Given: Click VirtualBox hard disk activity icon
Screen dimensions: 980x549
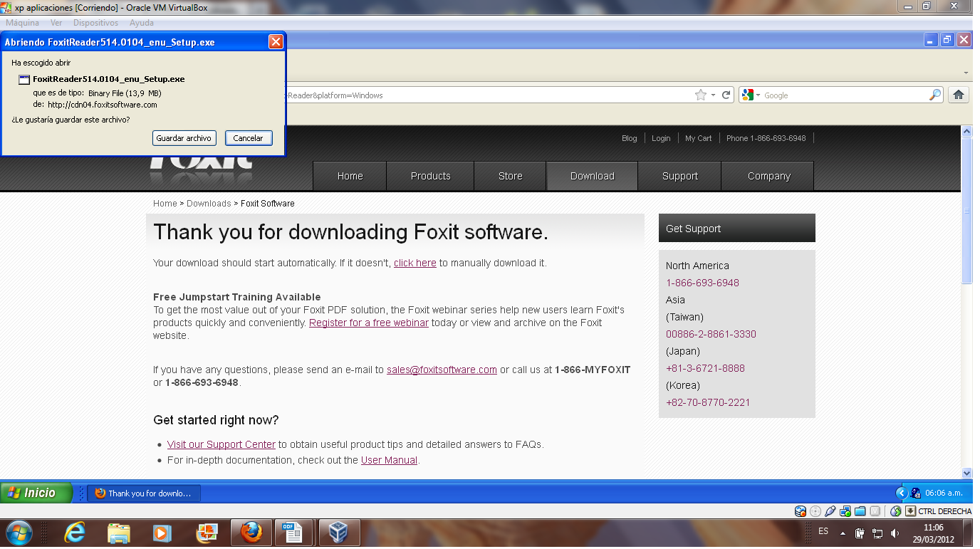Looking at the screenshot, I should 801,511.
